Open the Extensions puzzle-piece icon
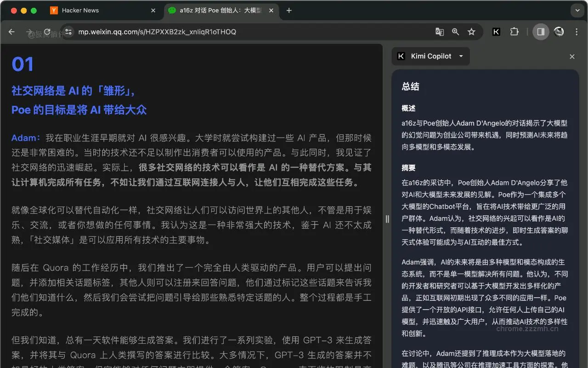Screen dimensions: 588x368 point(514,32)
